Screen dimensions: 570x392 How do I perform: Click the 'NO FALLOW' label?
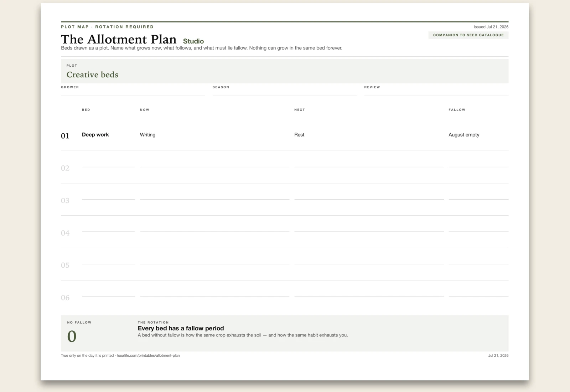pyautogui.click(x=79, y=323)
